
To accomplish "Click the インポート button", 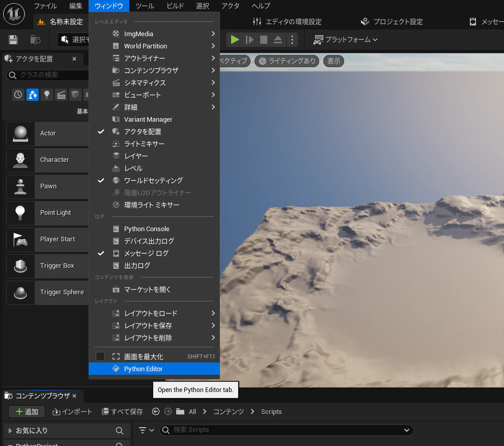I will pyautogui.click(x=72, y=411).
